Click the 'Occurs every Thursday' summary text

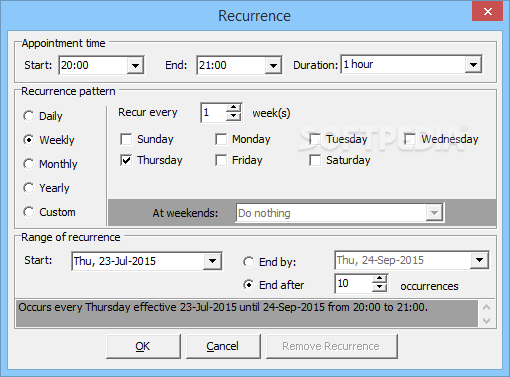pyautogui.click(x=223, y=307)
